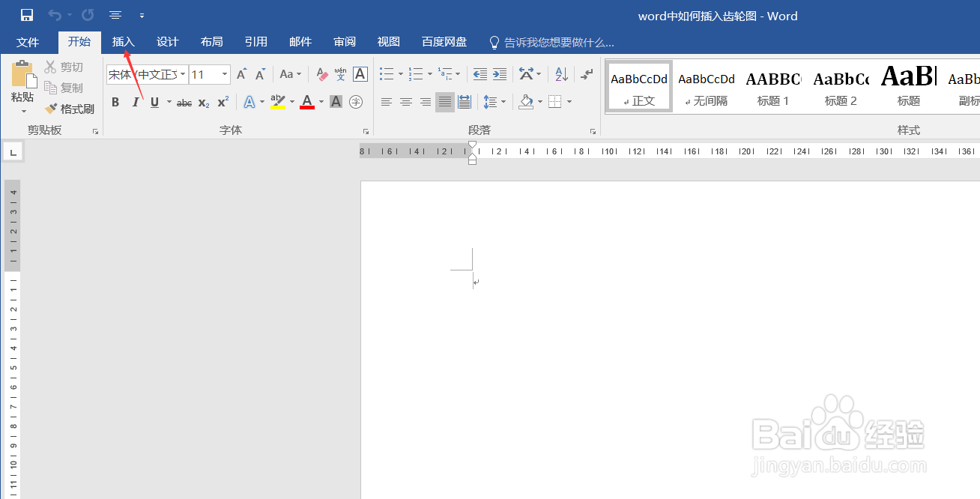This screenshot has height=499, width=980.
Task: Sort text with the A-Z icon
Action: pos(560,74)
